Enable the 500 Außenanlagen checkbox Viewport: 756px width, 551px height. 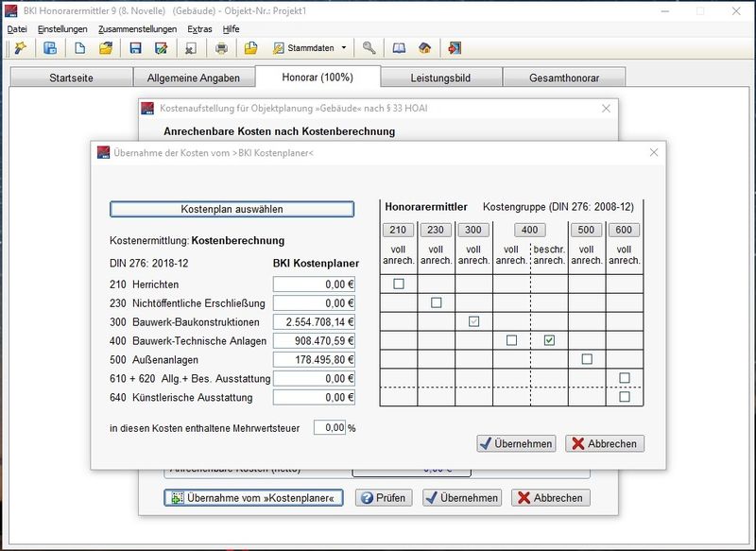(x=587, y=359)
